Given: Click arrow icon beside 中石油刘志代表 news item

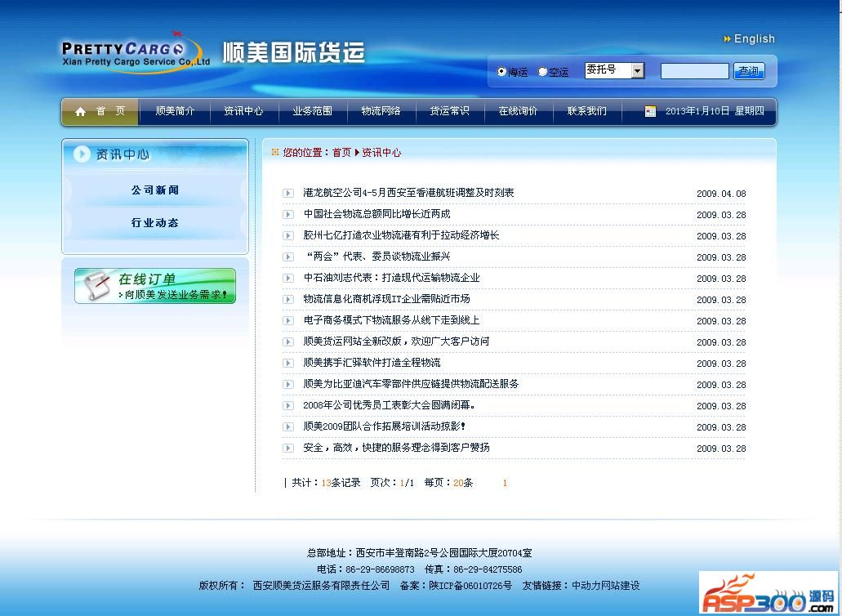Looking at the screenshot, I should coord(288,279).
